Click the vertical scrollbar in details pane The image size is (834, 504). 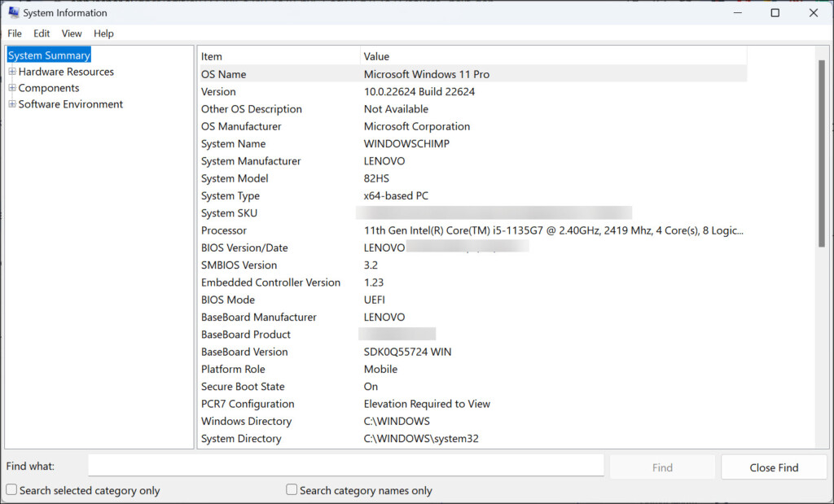click(823, 244)
